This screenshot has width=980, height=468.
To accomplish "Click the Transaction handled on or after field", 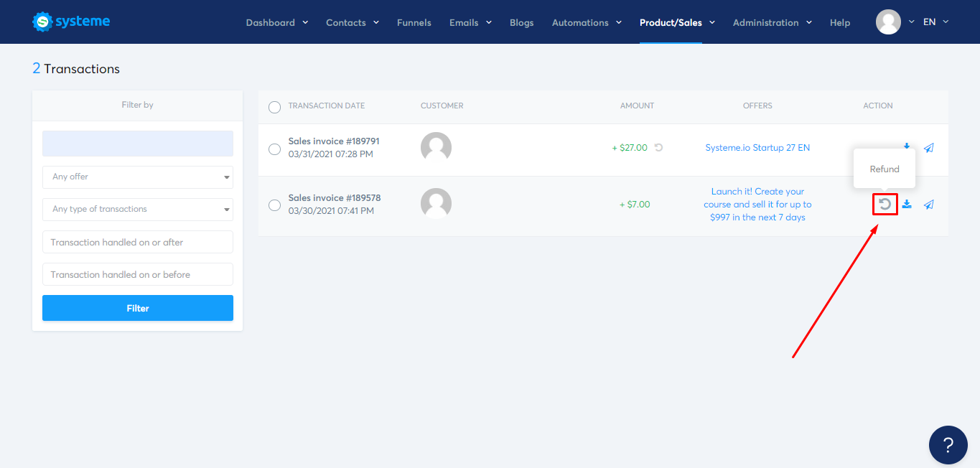I will coord(137,242).
